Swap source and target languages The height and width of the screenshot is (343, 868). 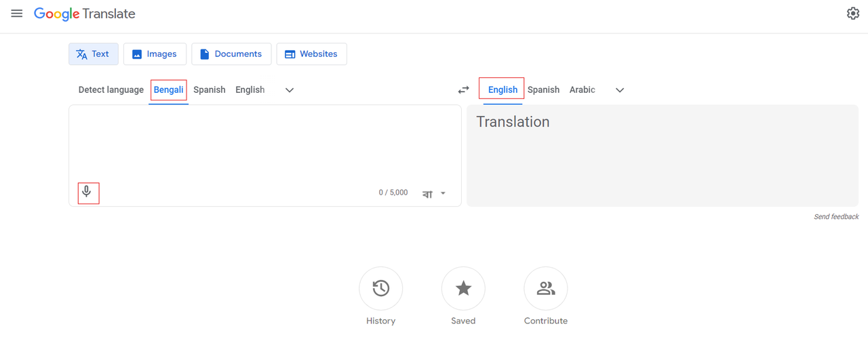(x=464, y=89)
